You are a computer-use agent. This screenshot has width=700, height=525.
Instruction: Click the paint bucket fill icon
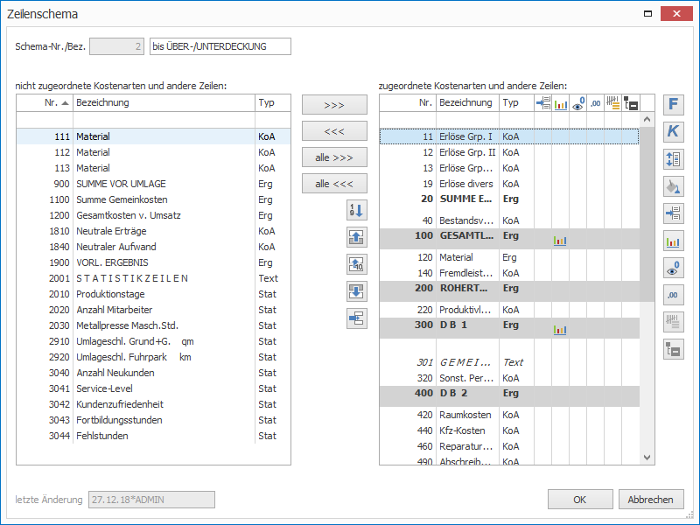click(673, 187)
